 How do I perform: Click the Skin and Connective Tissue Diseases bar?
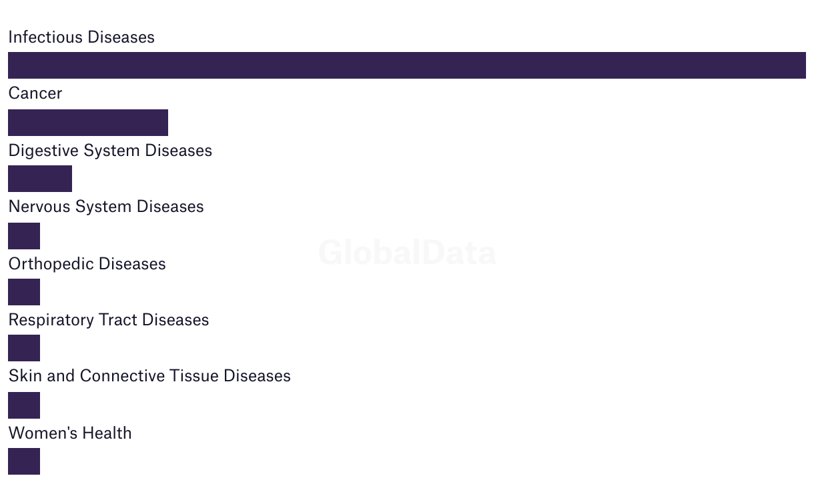24,405
